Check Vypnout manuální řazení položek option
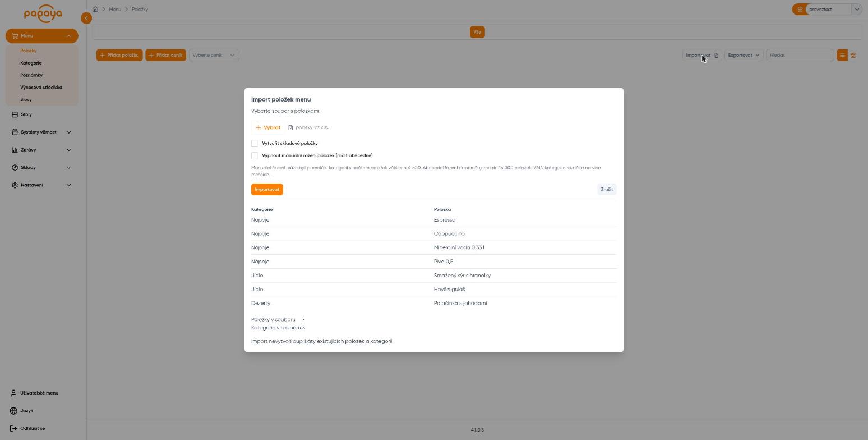This screenshot has width=868, height=440. 255,155
